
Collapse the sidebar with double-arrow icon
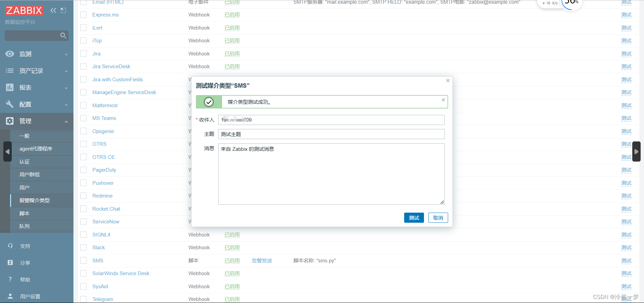[53, 10]
